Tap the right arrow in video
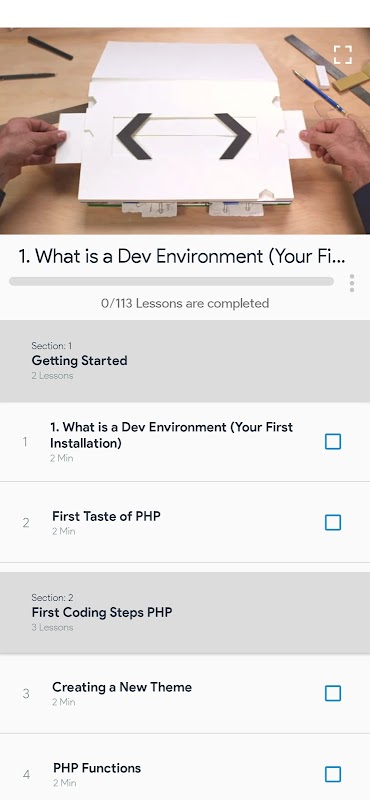This screenshot has width=370, height=800. tap(233, 136)
